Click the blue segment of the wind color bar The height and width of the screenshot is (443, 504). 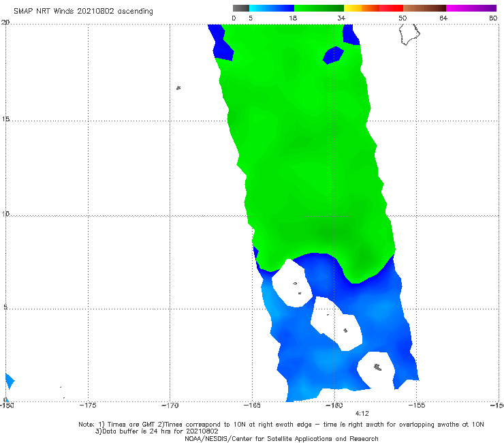[x=272, y=8]
